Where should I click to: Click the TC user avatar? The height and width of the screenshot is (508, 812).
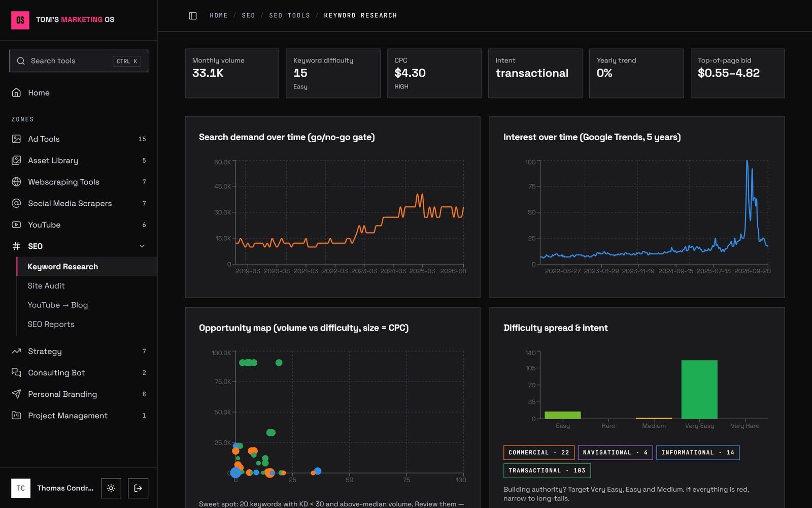pyautogui.click(x=21, y=488)
